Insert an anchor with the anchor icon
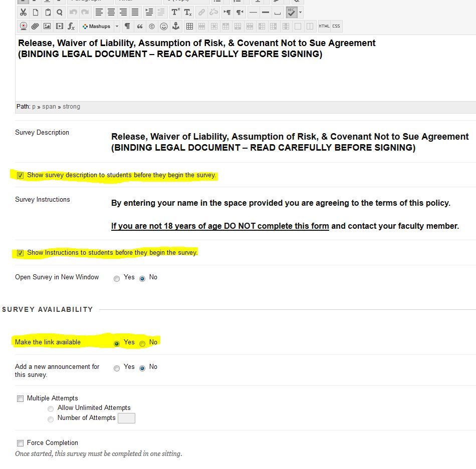Image resolution: width=476 pixels, height=469 pixels. pyautogui.click(x=175, y=26)
